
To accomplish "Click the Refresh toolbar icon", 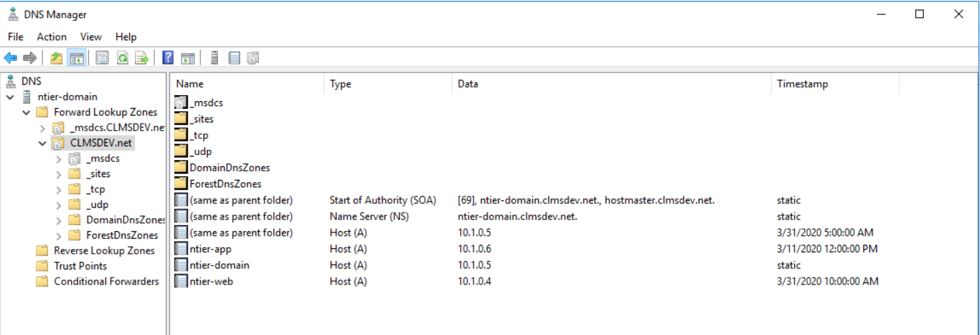I will pos(122,59).
